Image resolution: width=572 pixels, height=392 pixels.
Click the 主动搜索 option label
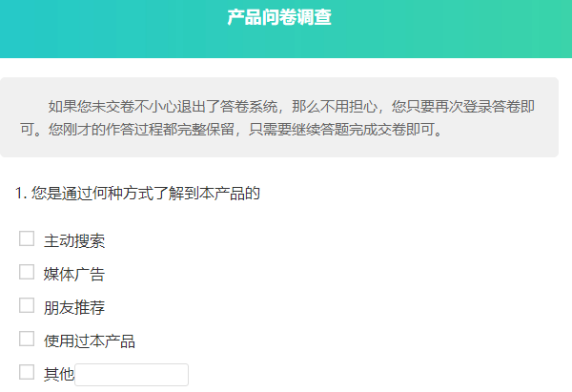74,241
